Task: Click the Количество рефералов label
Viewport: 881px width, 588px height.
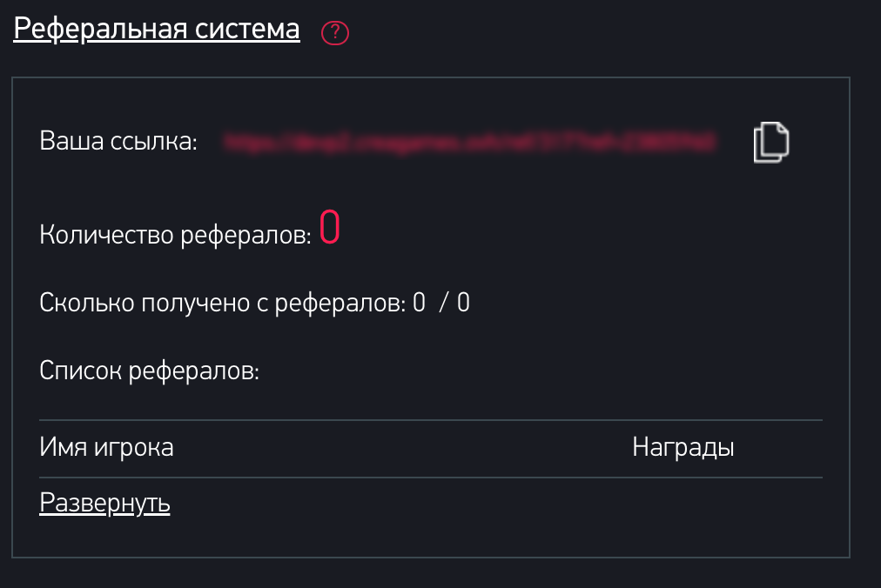Action: pyautogui.click(x=175, y=235)
